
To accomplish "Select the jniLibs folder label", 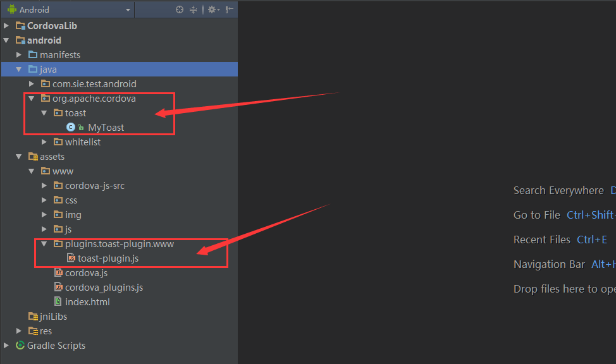I will pos(53,317).
